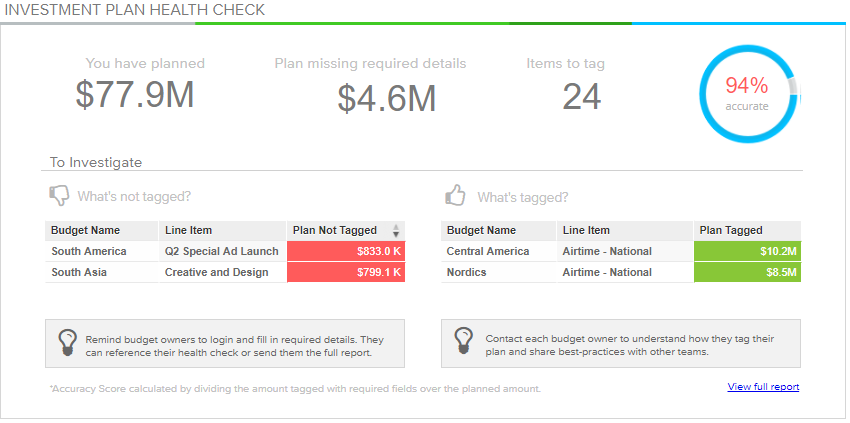Click the $4.6M plan missing details figure
The height and width of the screenshot is (423, 850).
[x=387, y=99]
